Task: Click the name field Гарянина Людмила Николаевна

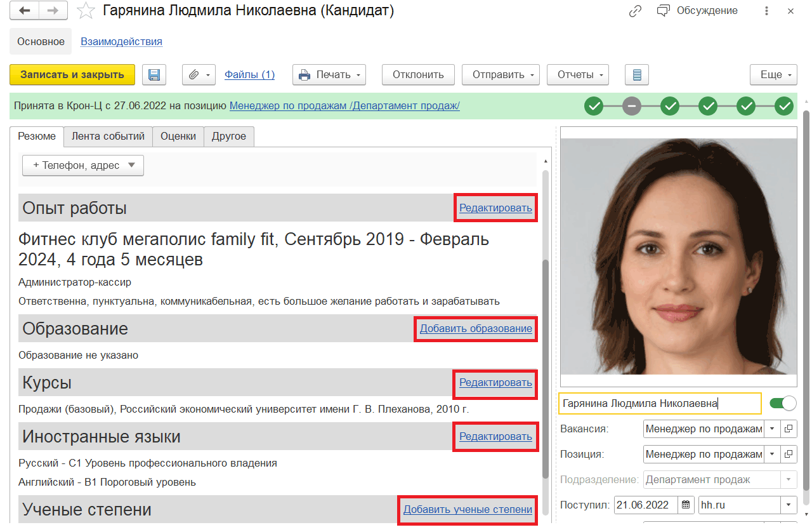Action: (660, 403)
